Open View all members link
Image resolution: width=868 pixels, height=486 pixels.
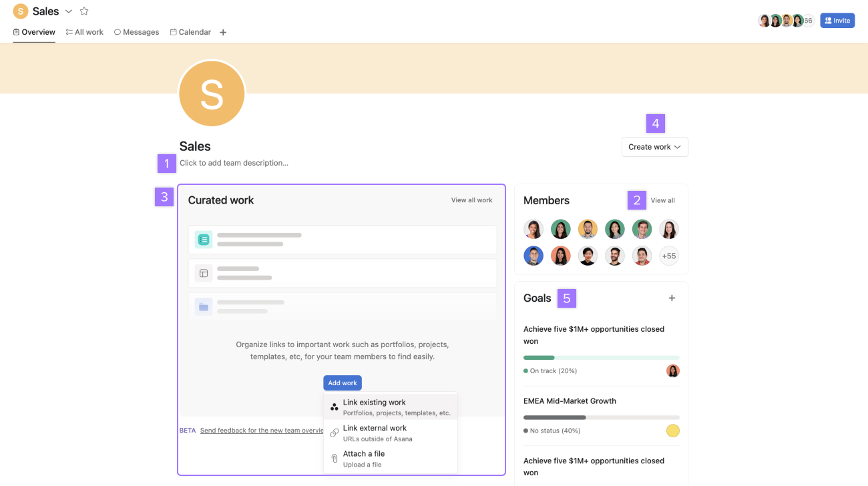662,200
